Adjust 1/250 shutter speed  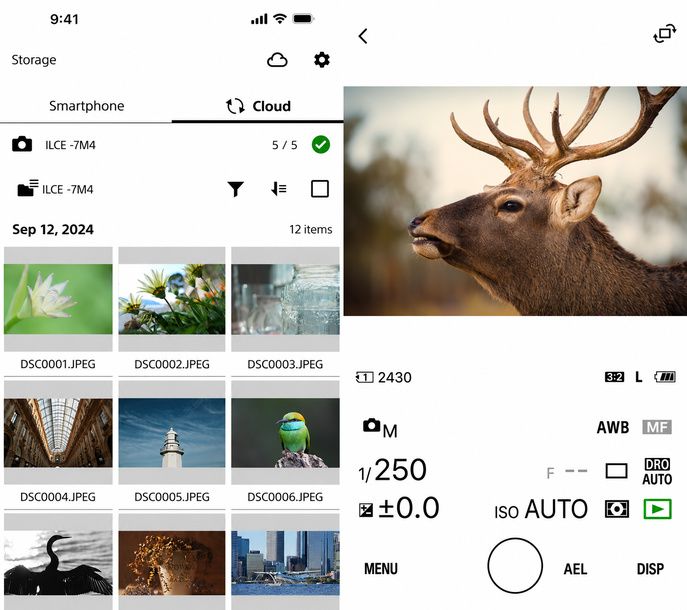tap(392, 470)
